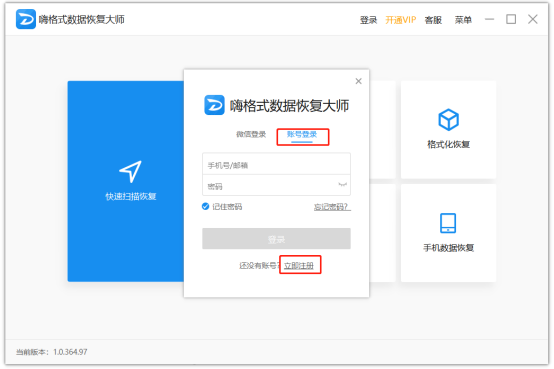
Task: Switch to 账号登录 tab
Action: 302,134
